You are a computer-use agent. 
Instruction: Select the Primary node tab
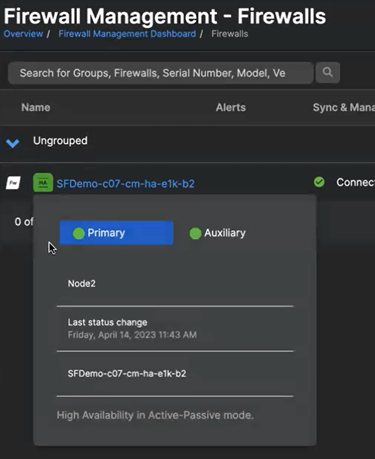click(x=116, y=233)
